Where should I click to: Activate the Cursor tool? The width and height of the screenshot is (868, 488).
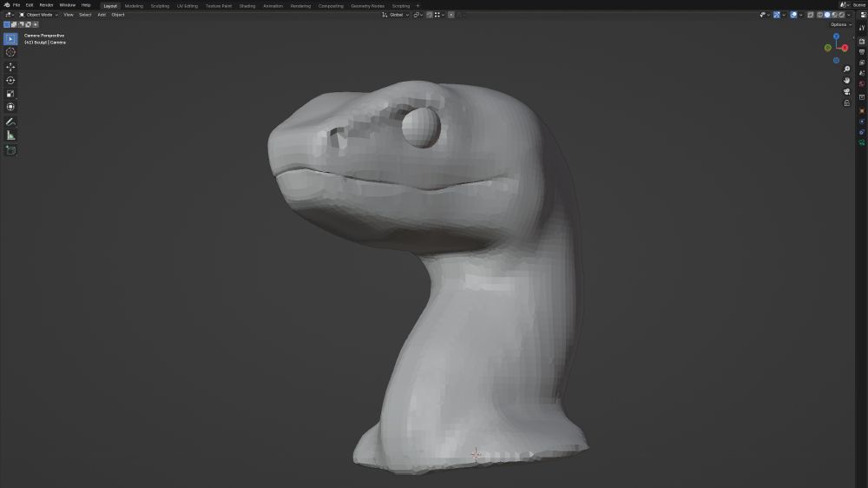click(10, 52)
